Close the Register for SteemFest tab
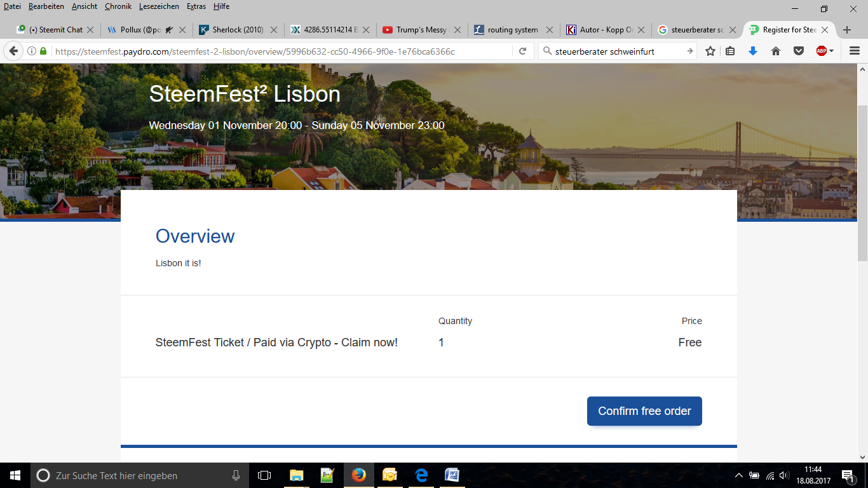 (825, 30)
